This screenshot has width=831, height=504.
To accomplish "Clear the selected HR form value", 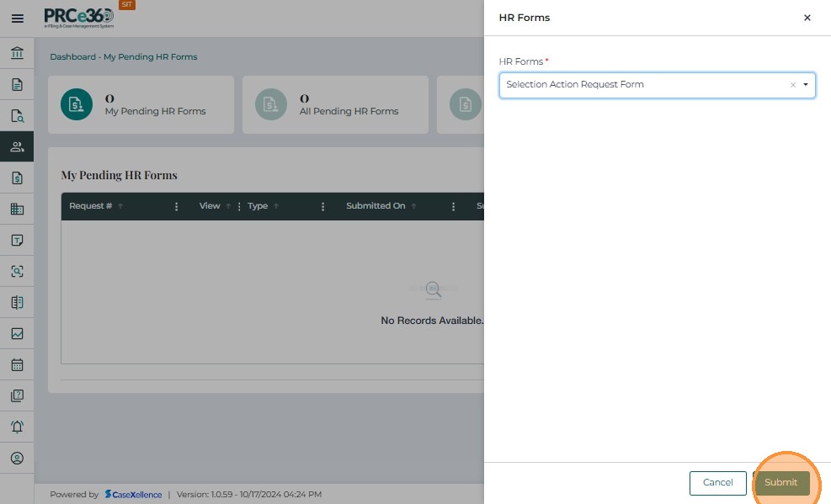I will coord(793,85).
